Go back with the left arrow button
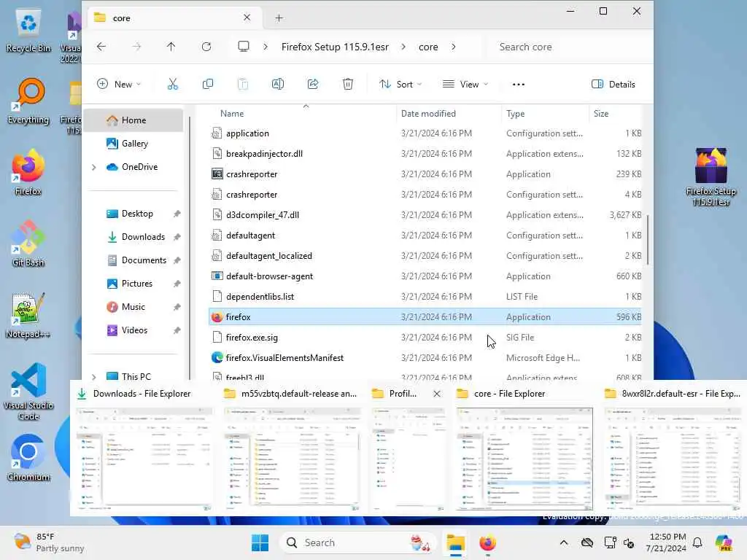747x560 pixels. [x=101, y=47]
